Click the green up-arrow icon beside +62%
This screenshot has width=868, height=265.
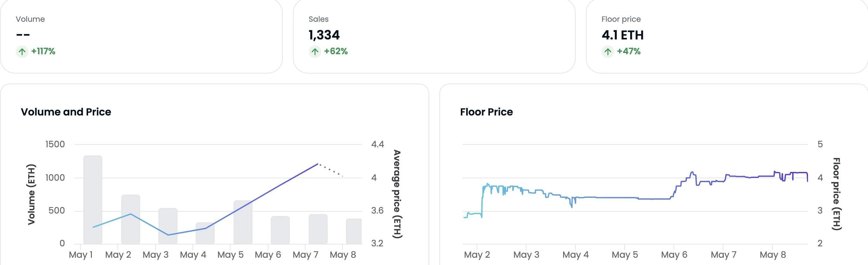tap(315, 52)
